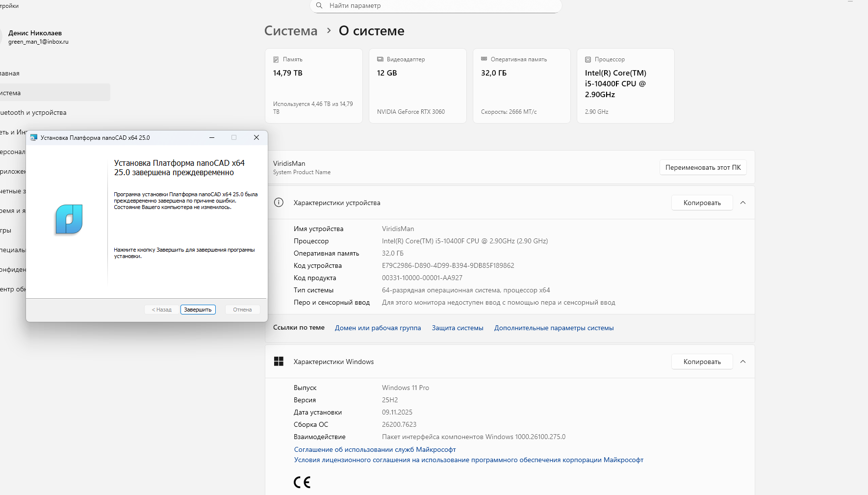Click the search magnifier icon in settings
Image resolution: width=868 pixels, height=495 pixels.
(319, 5)
